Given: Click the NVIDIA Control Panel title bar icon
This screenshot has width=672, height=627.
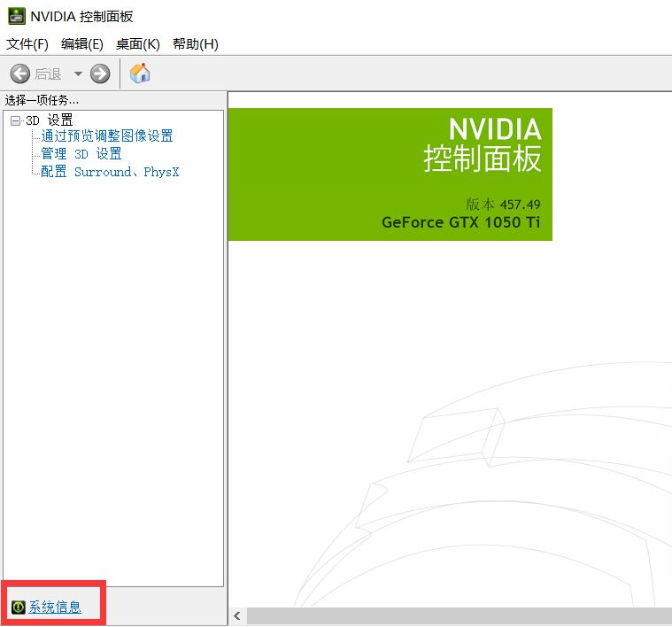Looking at the screenshot, I should [17, 16].
